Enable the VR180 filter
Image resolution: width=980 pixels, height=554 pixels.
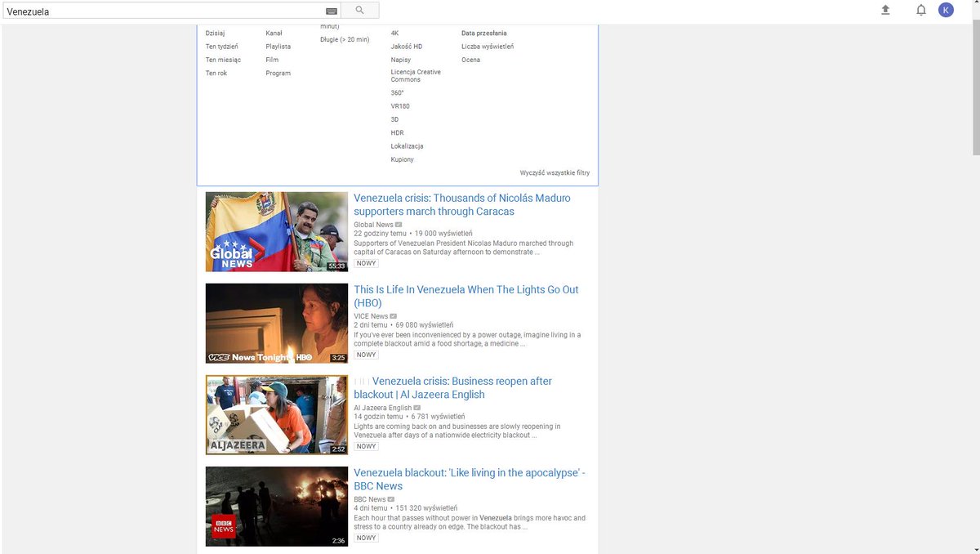(x=400, y=106)
